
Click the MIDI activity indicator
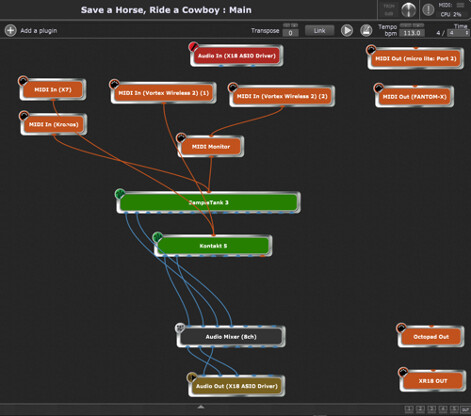point(460,5)
